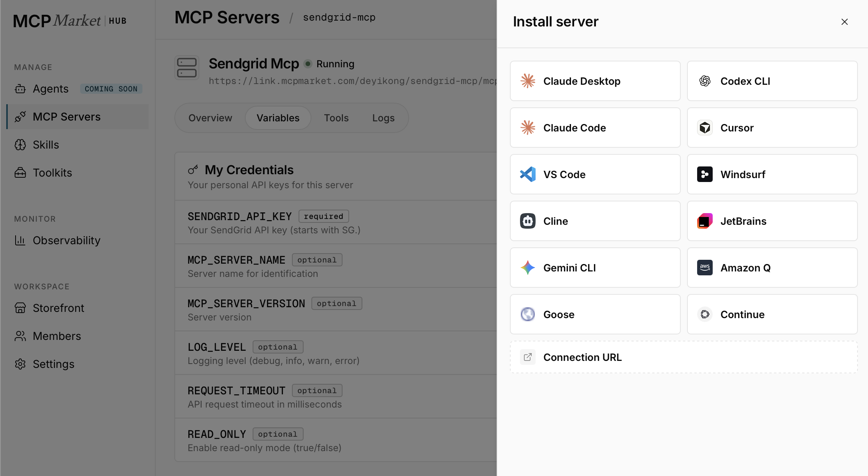
Task: Click the REQUEST_TIMEOUT variable row
Action: (336, 397)
